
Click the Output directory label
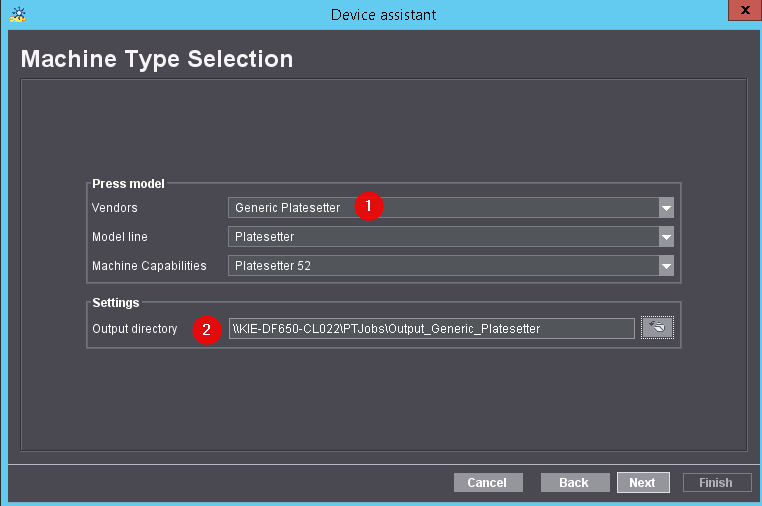134,328
